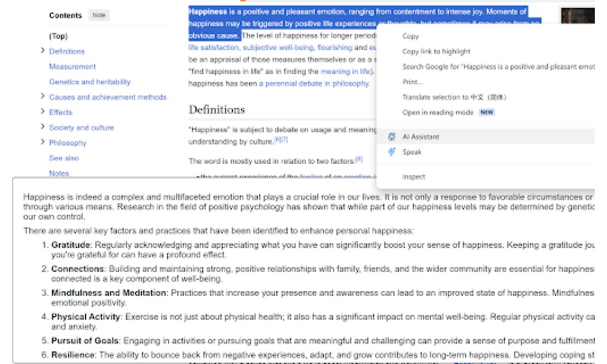Follow the life satisfaction link
Image resolution: width=607 pixels, height=364 pixels.
click(213, 47)
